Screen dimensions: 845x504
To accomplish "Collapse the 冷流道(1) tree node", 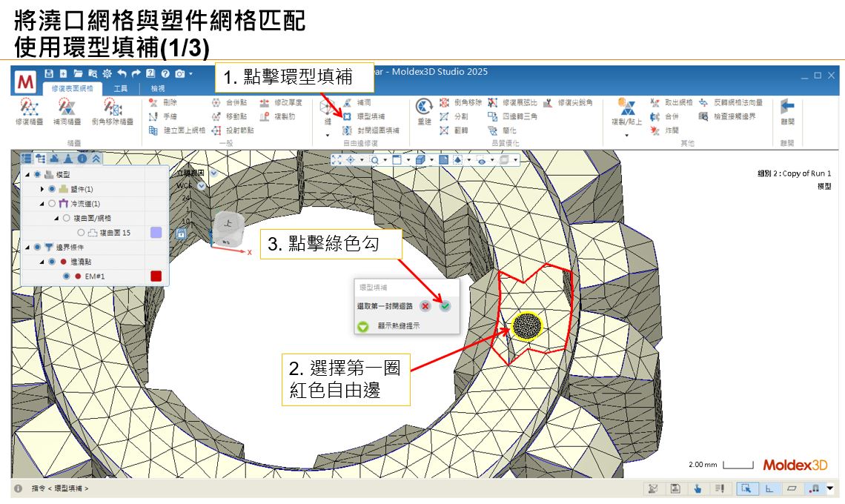I will point(42,203).
